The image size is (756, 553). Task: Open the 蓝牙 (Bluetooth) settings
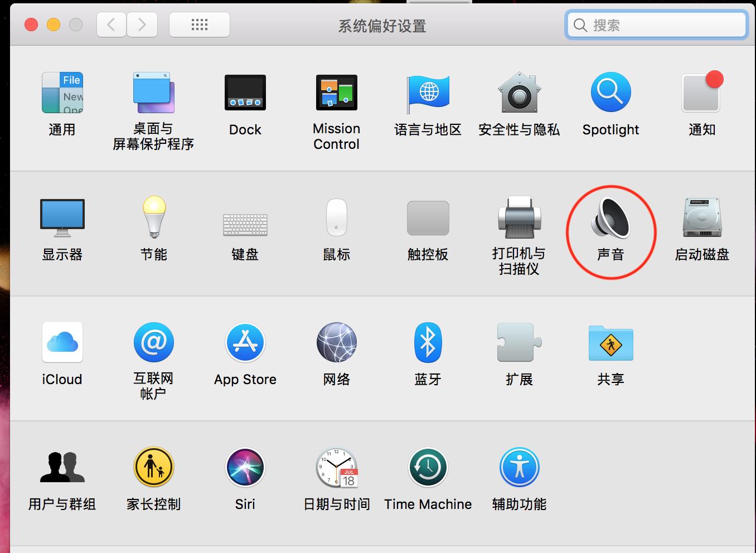428,343
